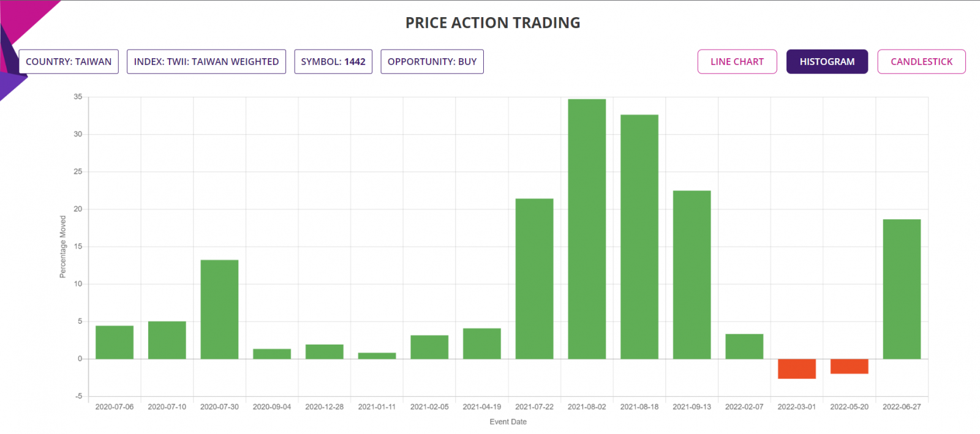Select the green bar for 2021-07-22

534,279
